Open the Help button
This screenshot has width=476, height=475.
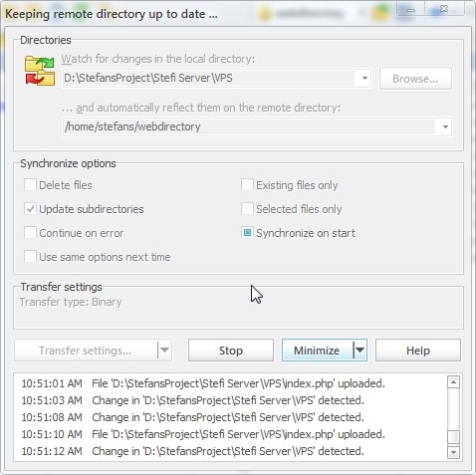[x=418, y=350]
